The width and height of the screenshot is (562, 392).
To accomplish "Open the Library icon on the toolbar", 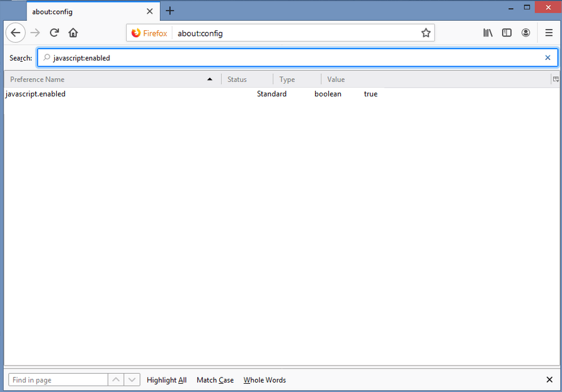I will pyautogui.click(x=488, y=32).
